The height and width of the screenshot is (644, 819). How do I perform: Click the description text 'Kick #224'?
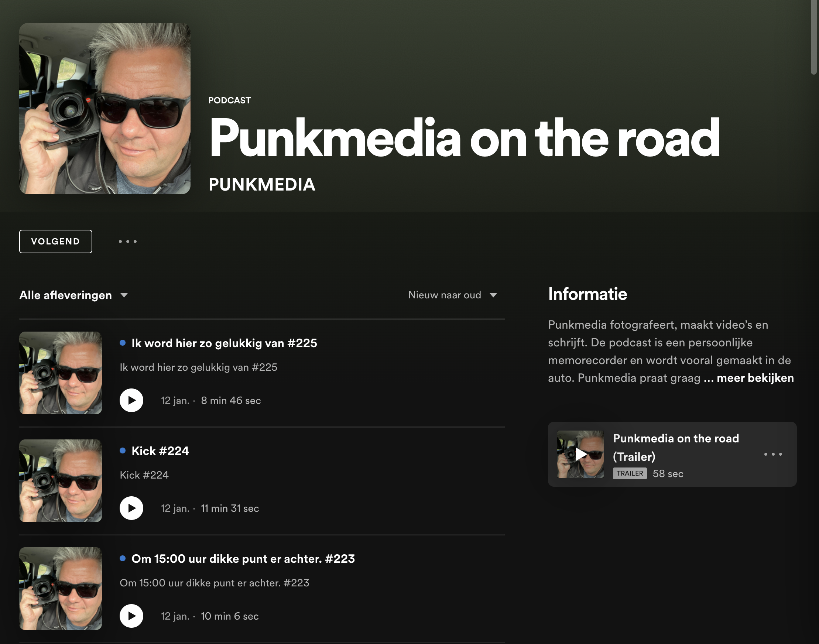coord(144,475)
